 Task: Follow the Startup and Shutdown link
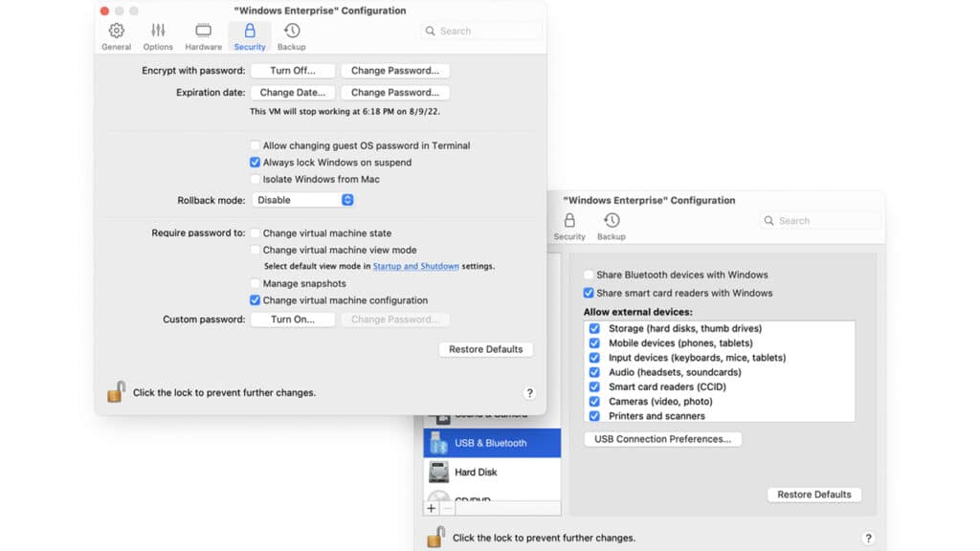click(415, 266)
